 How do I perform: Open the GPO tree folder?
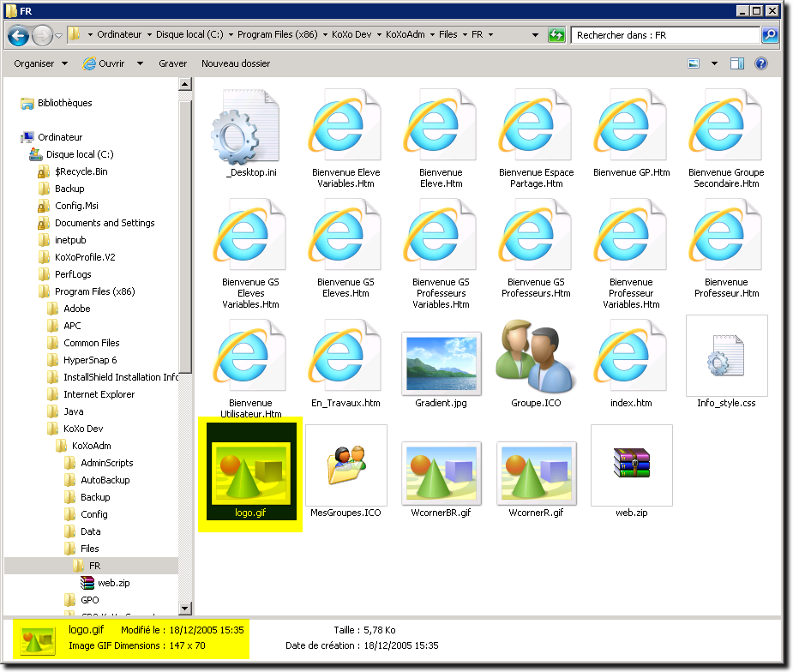point(89,600)
